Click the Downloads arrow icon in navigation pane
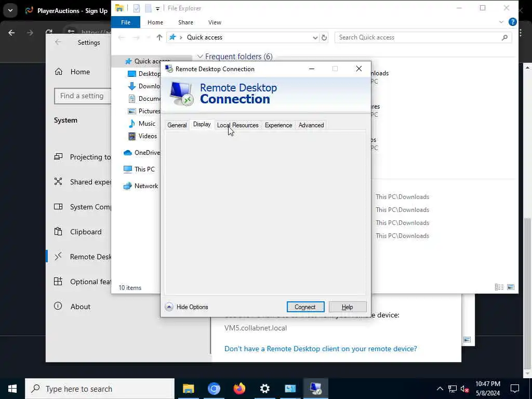Viewport: 532px width, 399px height. 131,86
